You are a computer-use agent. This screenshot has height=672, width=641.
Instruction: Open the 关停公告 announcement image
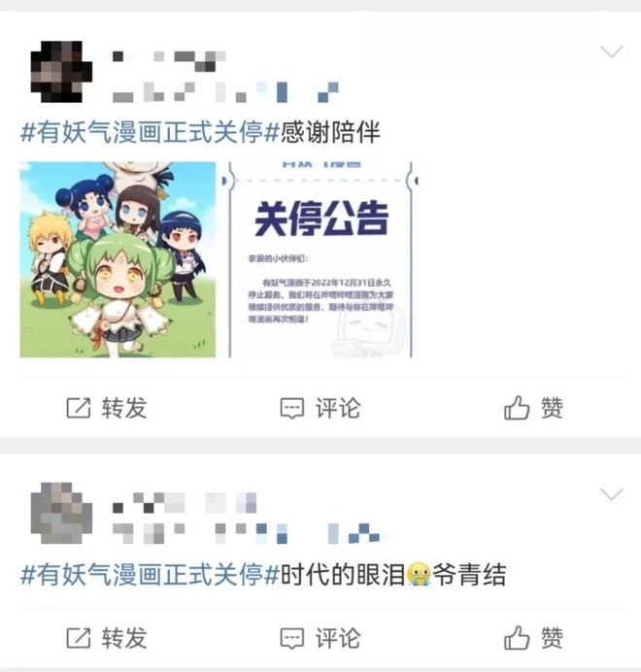[320, 259]
